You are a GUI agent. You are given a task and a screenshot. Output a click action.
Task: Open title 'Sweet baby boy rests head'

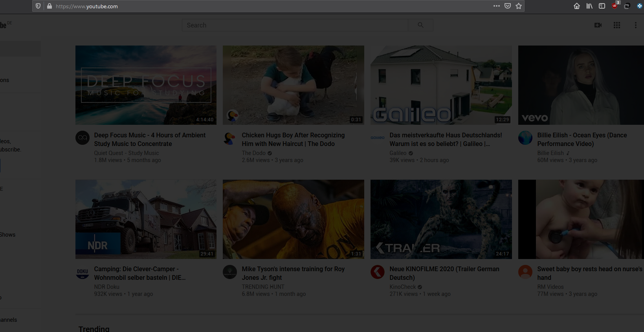590,274
